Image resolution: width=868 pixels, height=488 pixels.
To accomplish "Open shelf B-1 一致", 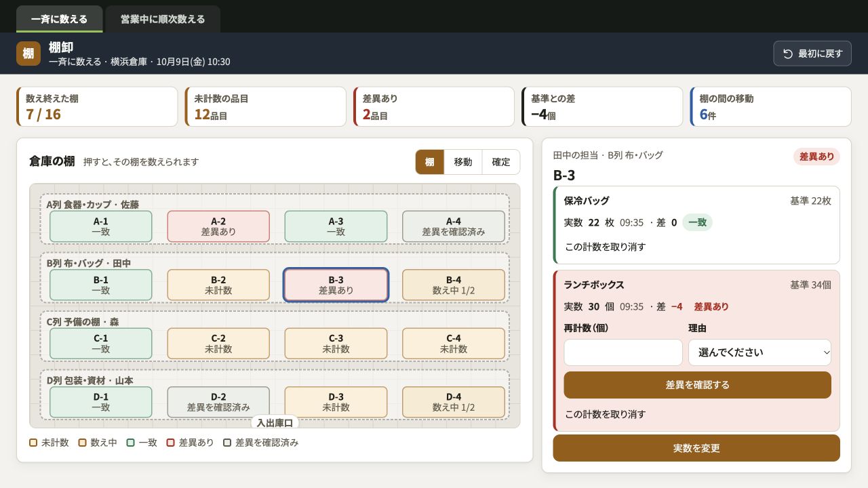I will tap(101, 285).
